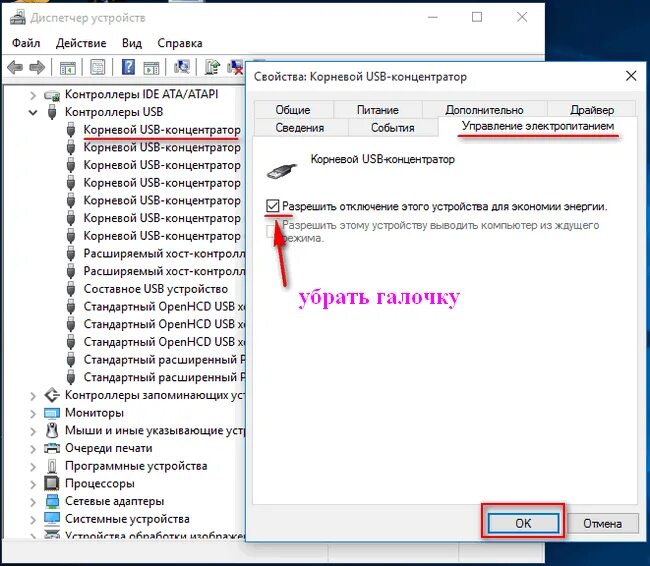Switch to the Драйвер tab
This screenshot has width=650, height=566.
click(592, 109)
